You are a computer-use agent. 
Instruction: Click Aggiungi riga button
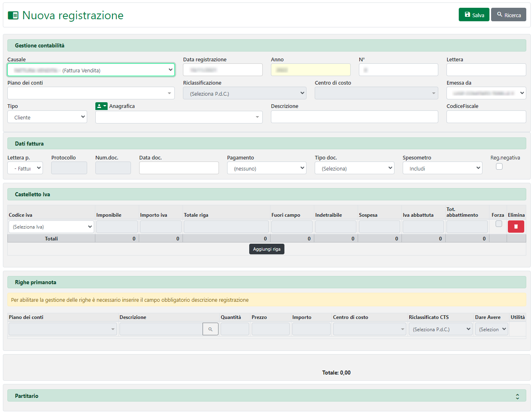coord(266,249)
